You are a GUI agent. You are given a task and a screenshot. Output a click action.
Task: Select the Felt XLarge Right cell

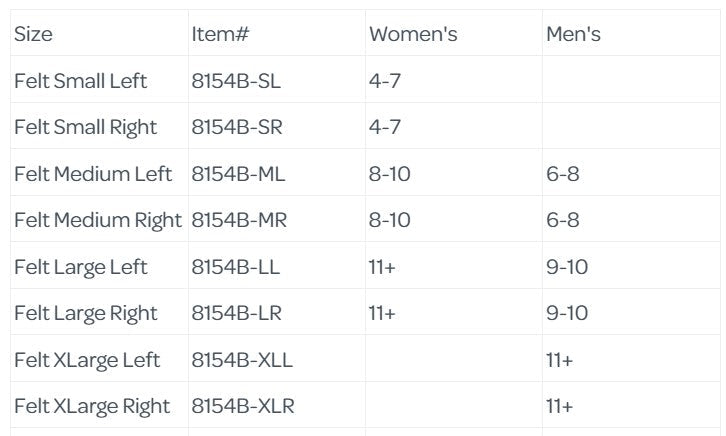tap(92, 406)
